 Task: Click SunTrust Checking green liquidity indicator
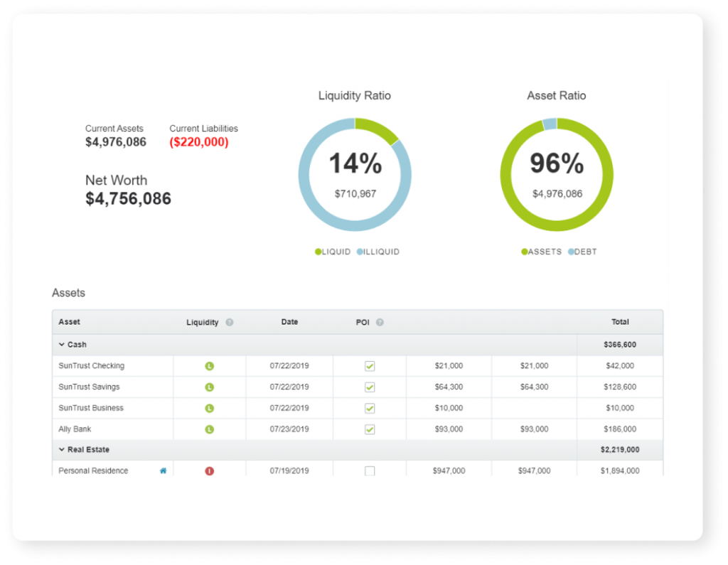tap(210, 366)
